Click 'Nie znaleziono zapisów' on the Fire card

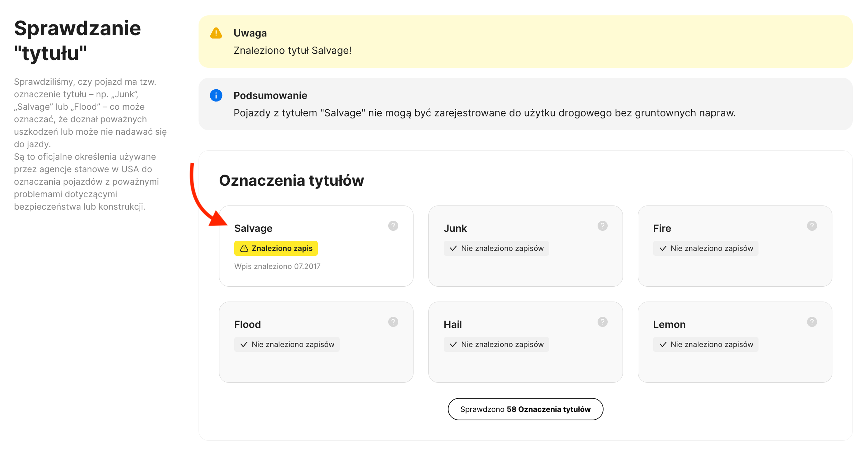pos(705,248)
